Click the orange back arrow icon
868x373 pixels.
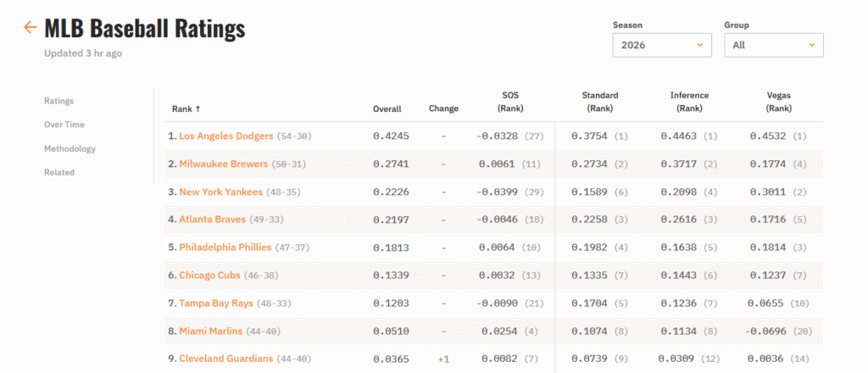30,27
